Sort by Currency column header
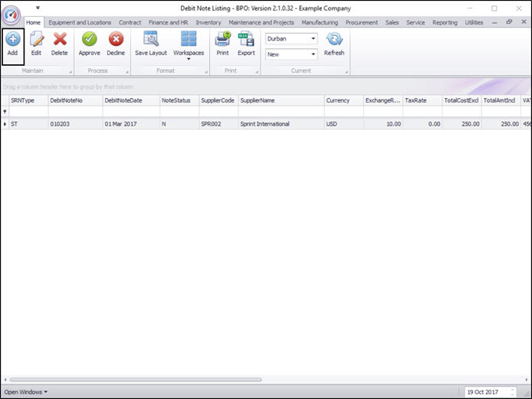The image size is (532, 399). click(x=343, y=100)
